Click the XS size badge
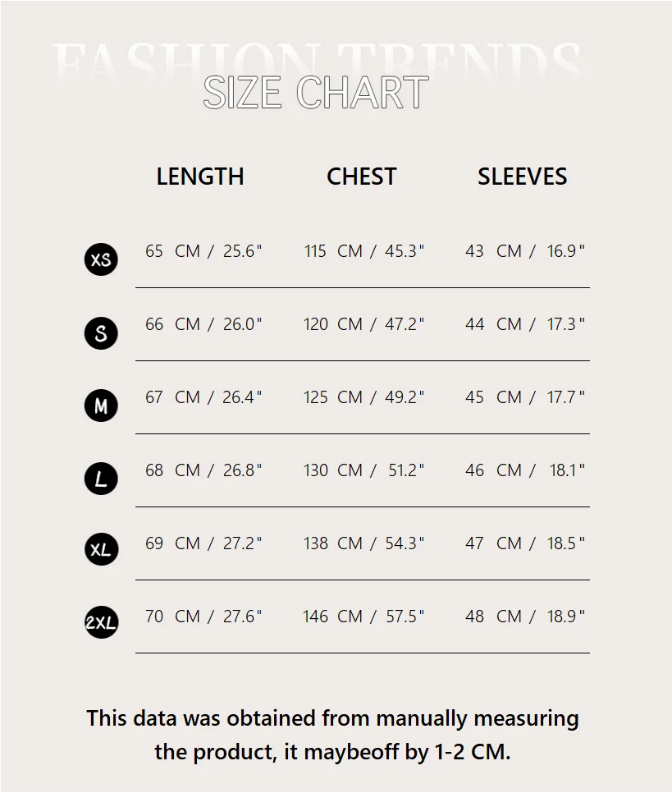Viewport: 672px width, 793px height. click(x=101, y=260)
